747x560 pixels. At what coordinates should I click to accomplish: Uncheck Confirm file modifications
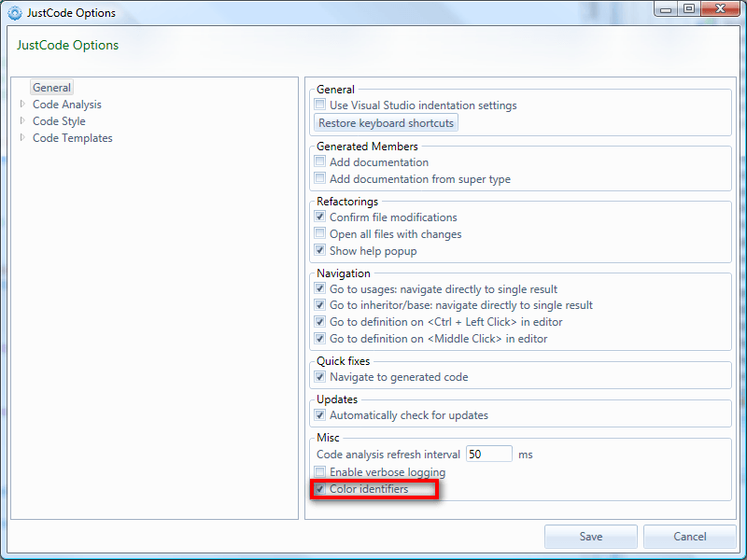[x=319, y=217]
